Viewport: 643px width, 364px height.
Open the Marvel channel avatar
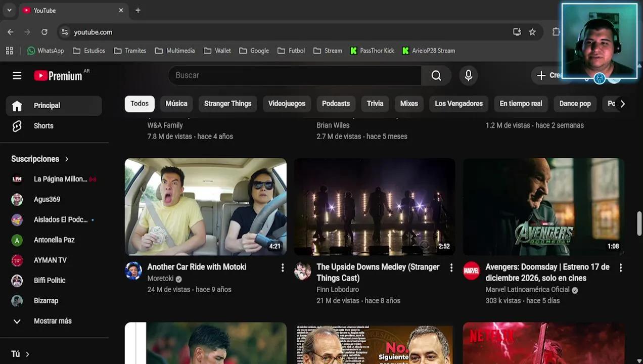click(x=471, y=271)
